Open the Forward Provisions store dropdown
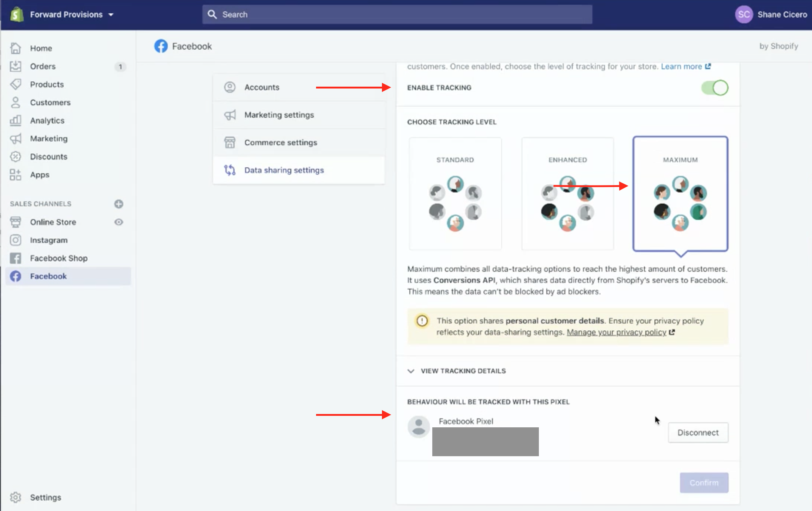Image resolution: width=812 pixels, height=511 pixels. click(x=72, y=14)
